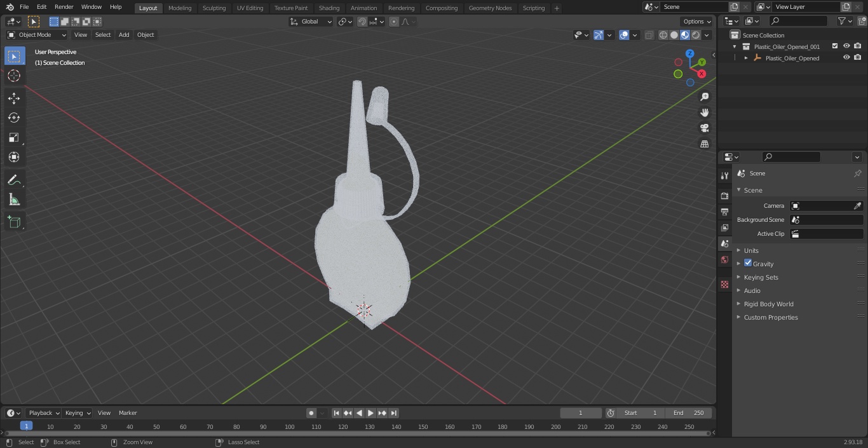Expand the Rigid Body World panel
This screenshot has height=448, width=868.
point(768,304)
